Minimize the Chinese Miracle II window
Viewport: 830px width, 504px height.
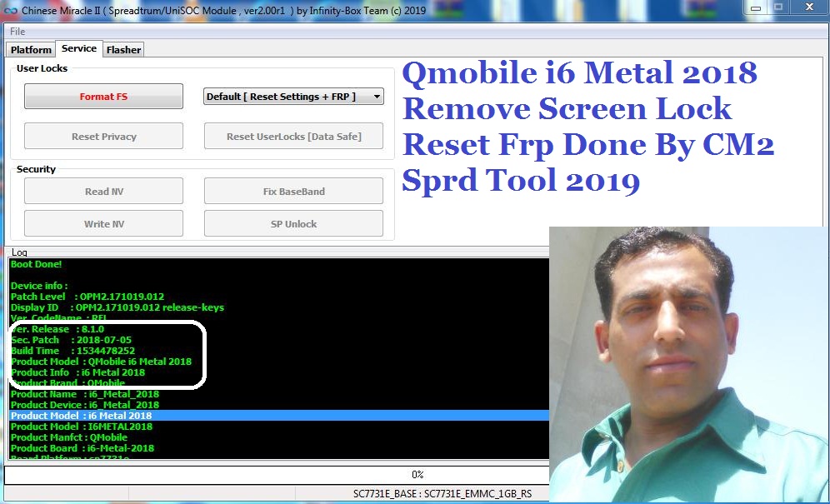tap(756, 8)
